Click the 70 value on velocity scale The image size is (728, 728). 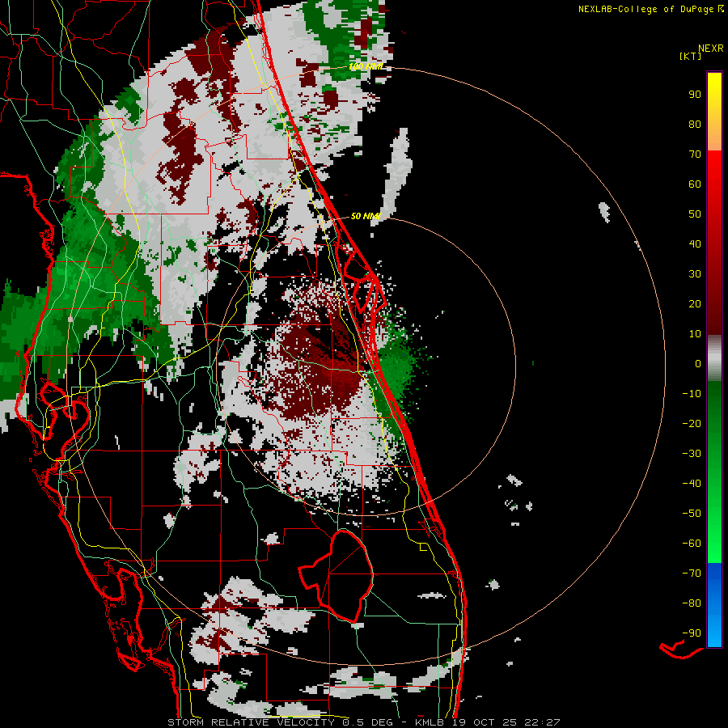coord(695,154)
